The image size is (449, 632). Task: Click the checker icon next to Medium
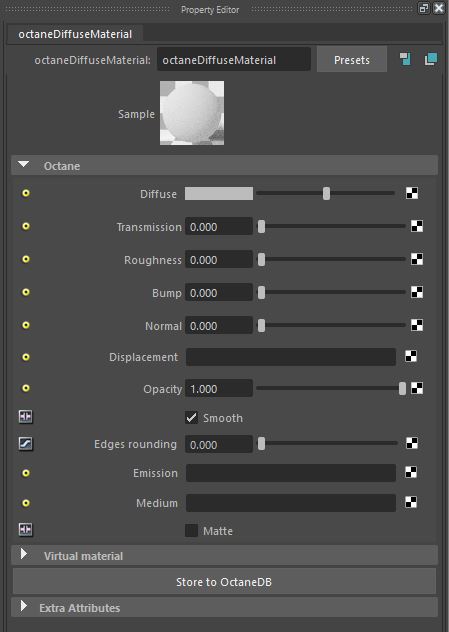click(411, 502)
